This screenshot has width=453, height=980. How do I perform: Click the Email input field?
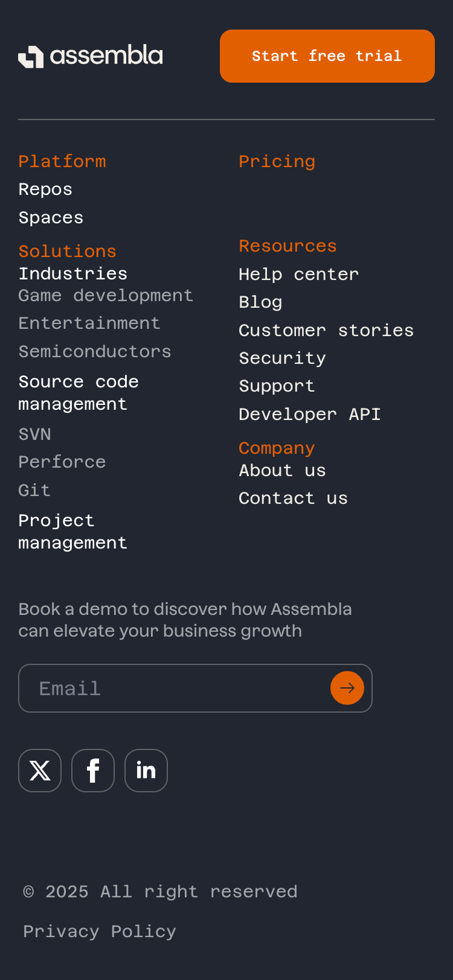pos(151,688)
